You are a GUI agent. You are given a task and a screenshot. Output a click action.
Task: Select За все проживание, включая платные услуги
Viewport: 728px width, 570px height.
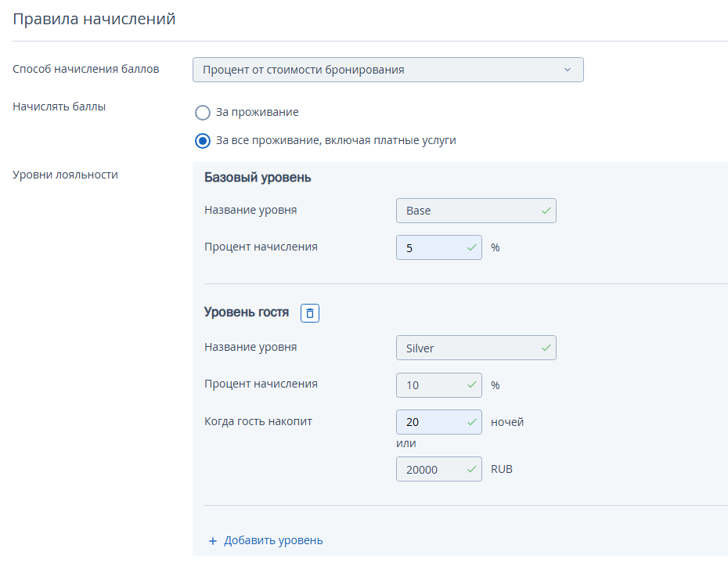[203, 141]
